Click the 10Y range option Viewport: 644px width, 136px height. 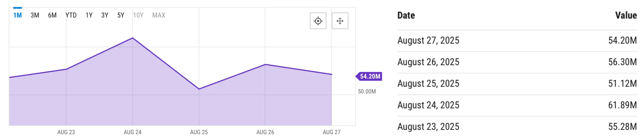click(x=138, y=15)
